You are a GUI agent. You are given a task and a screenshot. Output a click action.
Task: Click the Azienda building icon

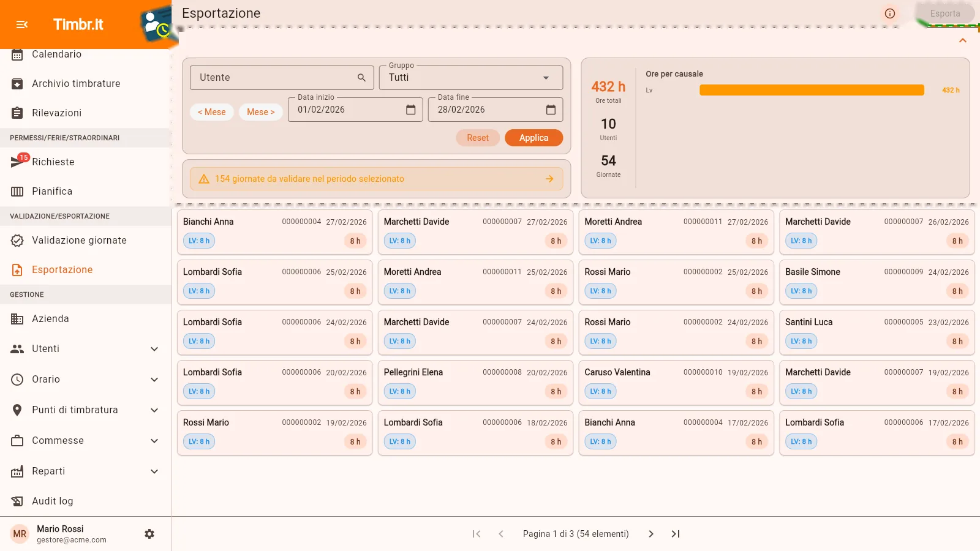17,319
